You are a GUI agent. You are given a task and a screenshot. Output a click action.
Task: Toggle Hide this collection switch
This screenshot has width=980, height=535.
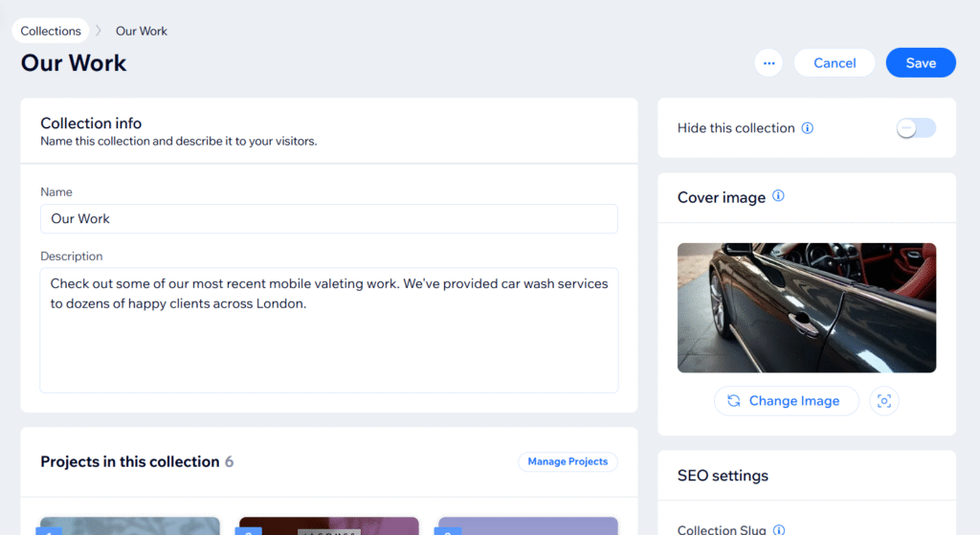(x=915, y=128)
